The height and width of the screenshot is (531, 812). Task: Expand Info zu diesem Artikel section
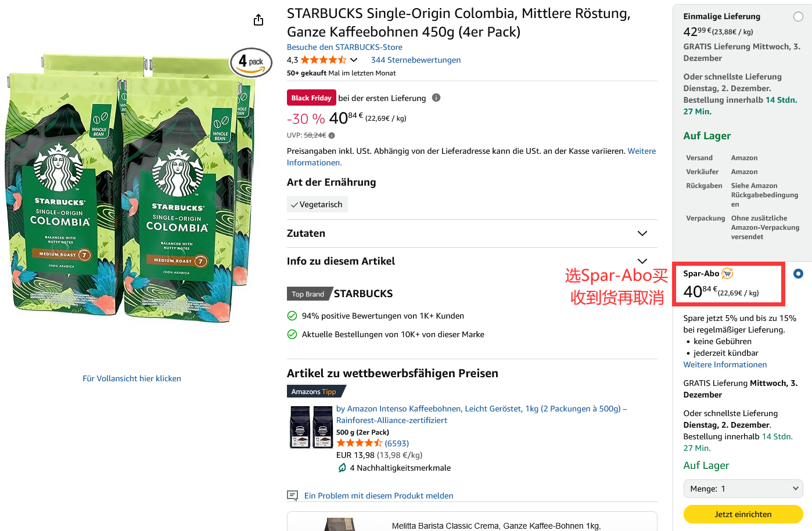(x=472, y=261)
